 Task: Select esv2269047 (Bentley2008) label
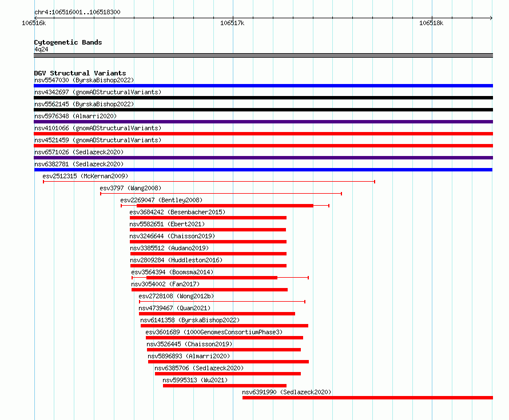161,200
